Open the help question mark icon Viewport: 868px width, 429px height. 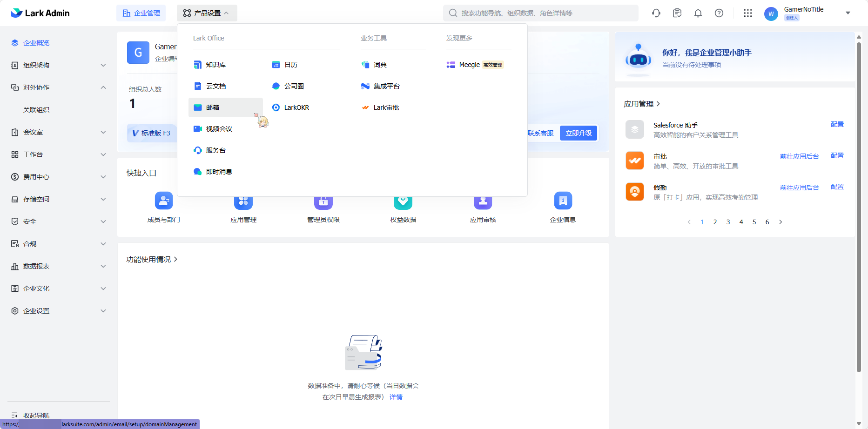pyautogui.click(x=719, y=13)
